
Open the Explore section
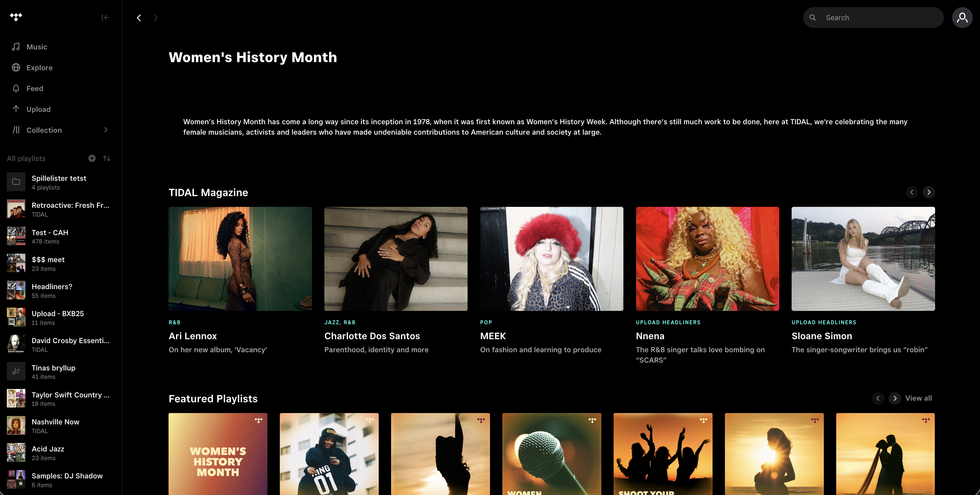coord(40,68)
